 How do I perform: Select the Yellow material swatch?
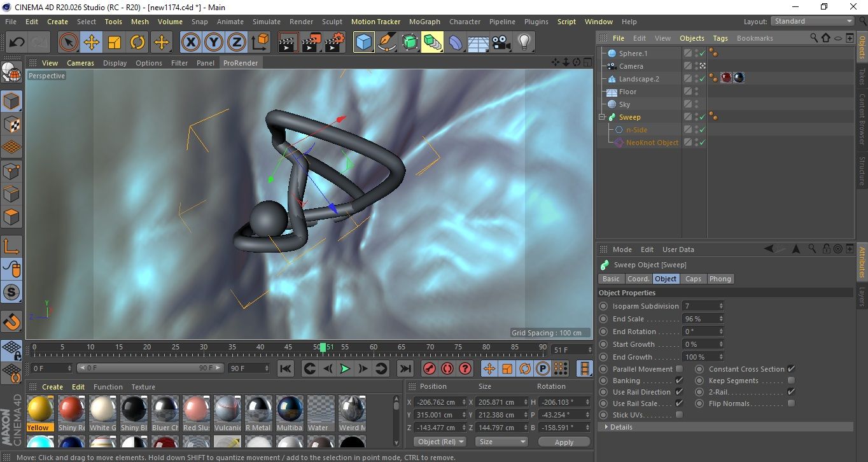pyautogui.click(x=41, y=414)
